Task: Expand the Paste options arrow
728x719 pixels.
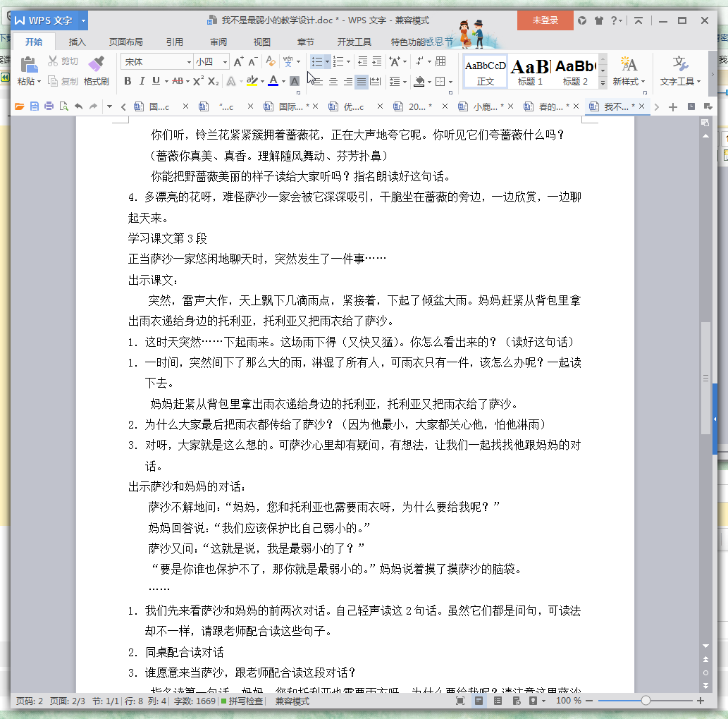Action: 39,82
